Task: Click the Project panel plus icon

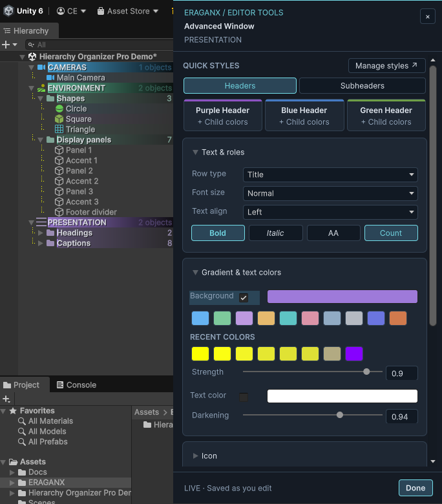Action: pos(6,399)
